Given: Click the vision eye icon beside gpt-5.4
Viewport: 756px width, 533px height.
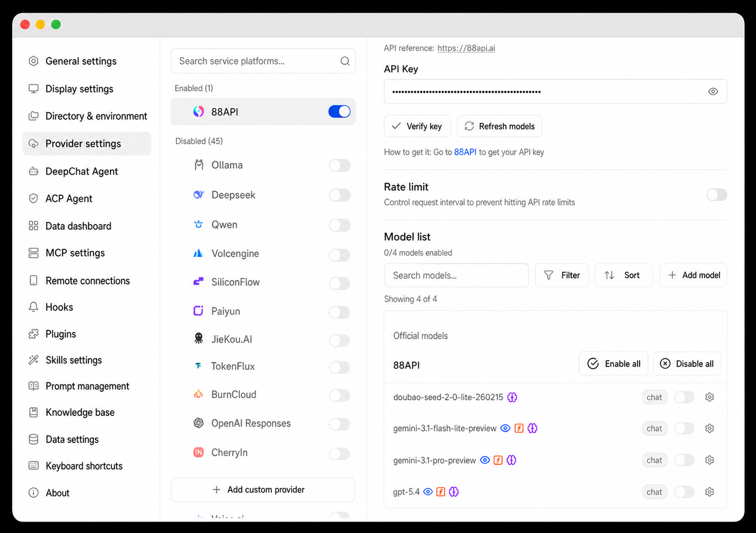Looking at the screenshot, I should pos(428,491).
